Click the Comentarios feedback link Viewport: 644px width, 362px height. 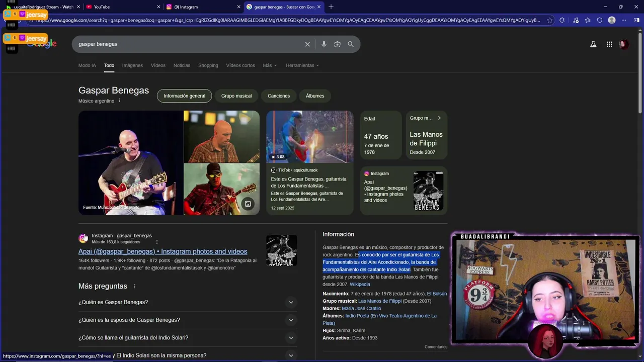click(436, 347)
